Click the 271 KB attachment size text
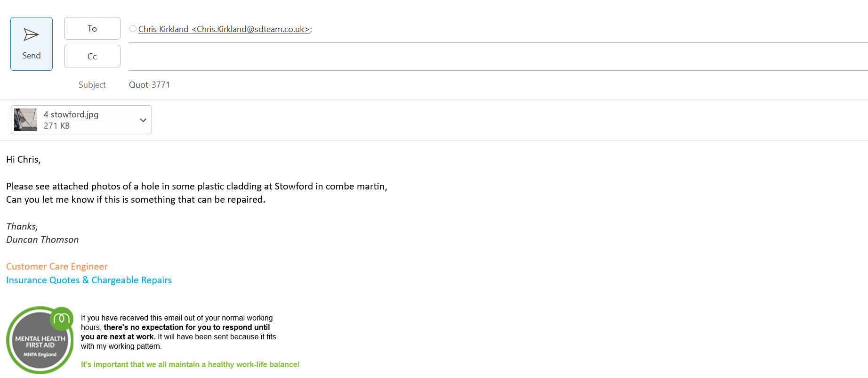Screen dimensions: 868x378 pos(57,126)
